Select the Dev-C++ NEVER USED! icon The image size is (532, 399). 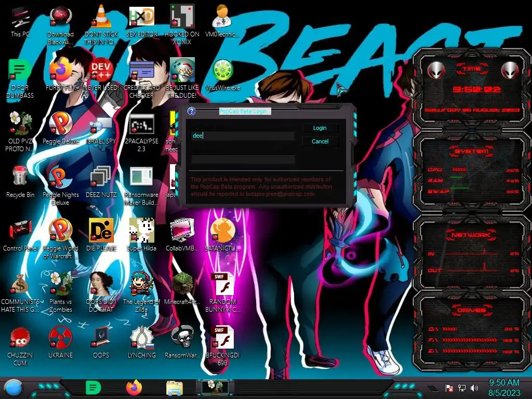pyautogui.click(x=101, y=75)
